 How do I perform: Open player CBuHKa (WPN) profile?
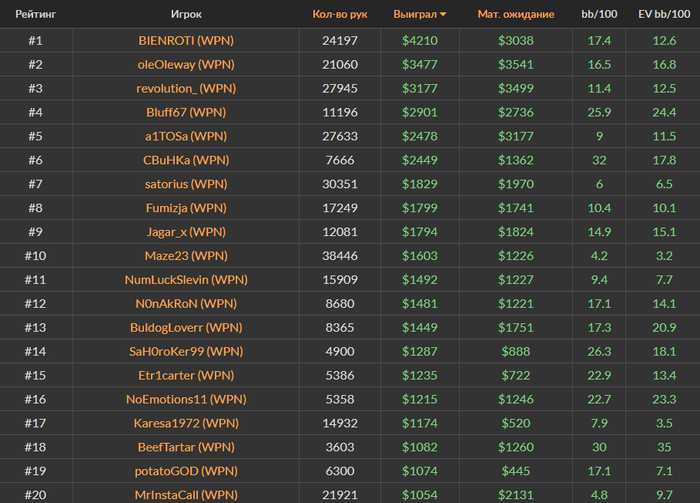186,160
